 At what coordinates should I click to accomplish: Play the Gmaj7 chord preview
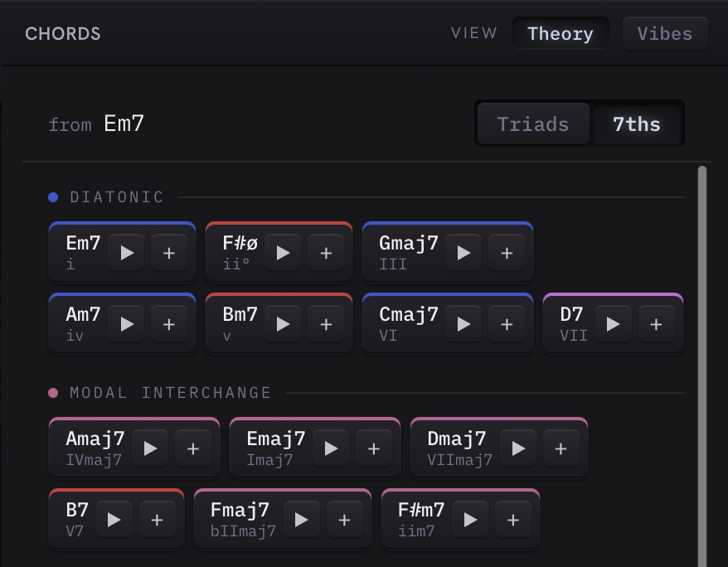463,253
